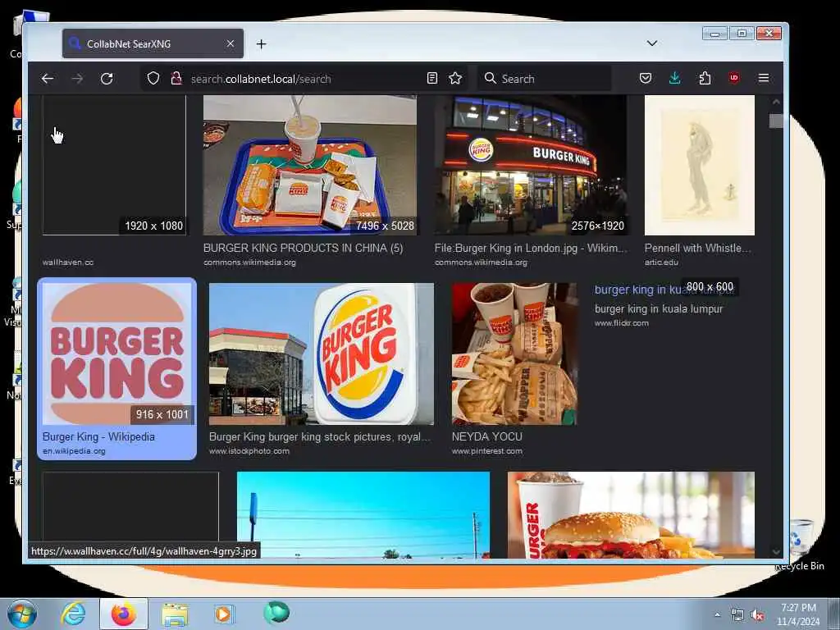Image resolution: width=840 pixels, height=630 pixels.
Task: Click the network status tray icon
Action: [737, 615]
